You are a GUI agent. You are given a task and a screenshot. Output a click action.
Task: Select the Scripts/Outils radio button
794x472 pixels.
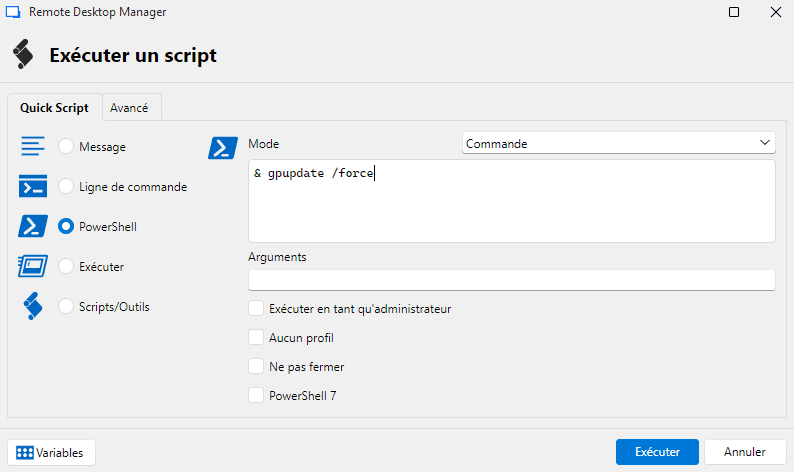66,306
